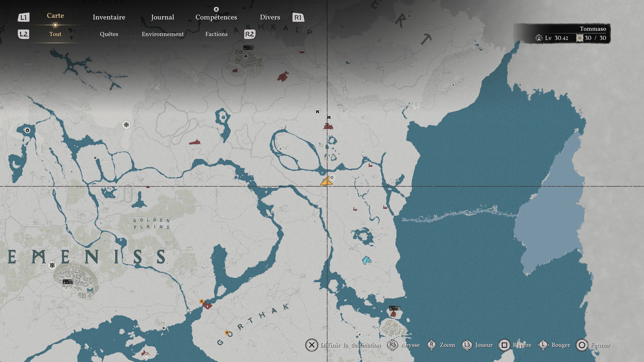This screenshot has width=644, height=362.
Task: Click the L2 previous-filter button icon
Action: click(x=23, y=34)
